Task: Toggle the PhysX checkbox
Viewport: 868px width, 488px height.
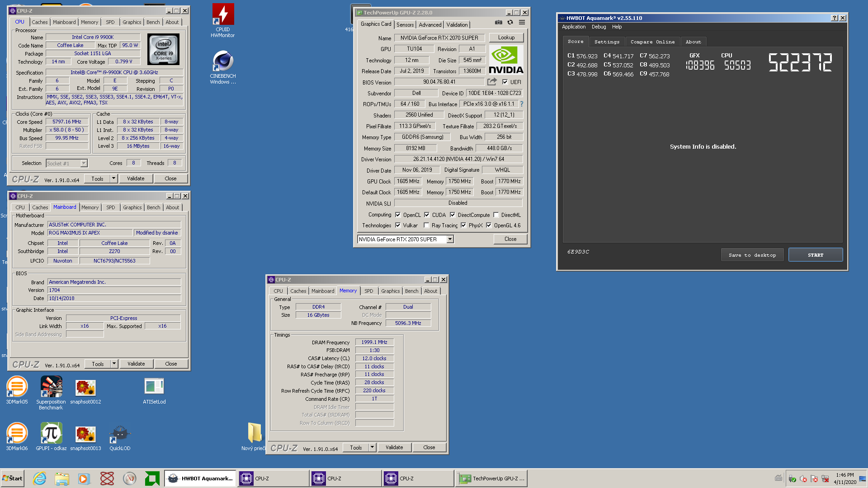Action: pyautogui.click(x=463, y=225)
